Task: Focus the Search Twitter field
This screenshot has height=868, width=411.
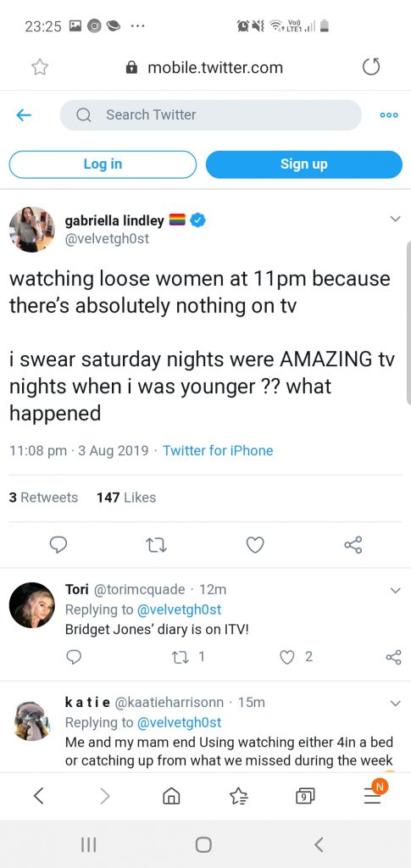Action: coord(211,115)
